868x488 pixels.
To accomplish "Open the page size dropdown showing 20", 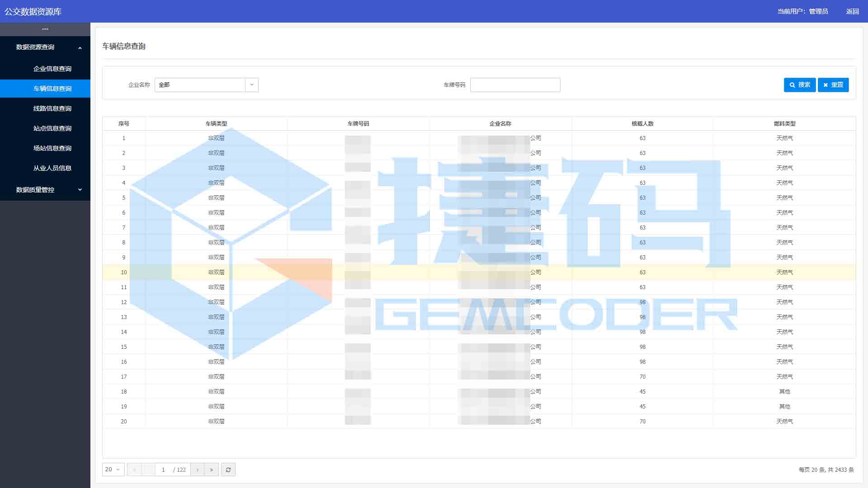I will [113, 469].
